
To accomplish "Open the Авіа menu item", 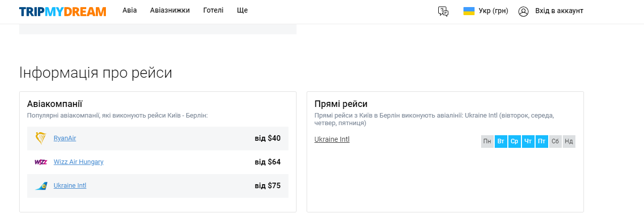I will (130, 10).
